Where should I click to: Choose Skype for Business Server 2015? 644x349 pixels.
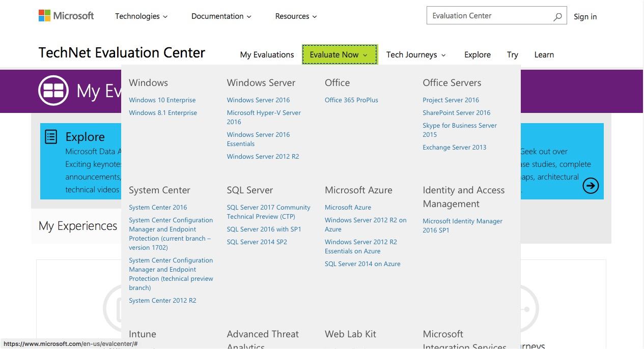[460, 130]
